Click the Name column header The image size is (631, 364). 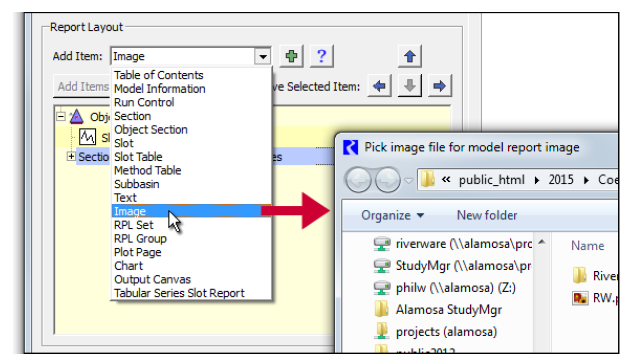(587, 246)
